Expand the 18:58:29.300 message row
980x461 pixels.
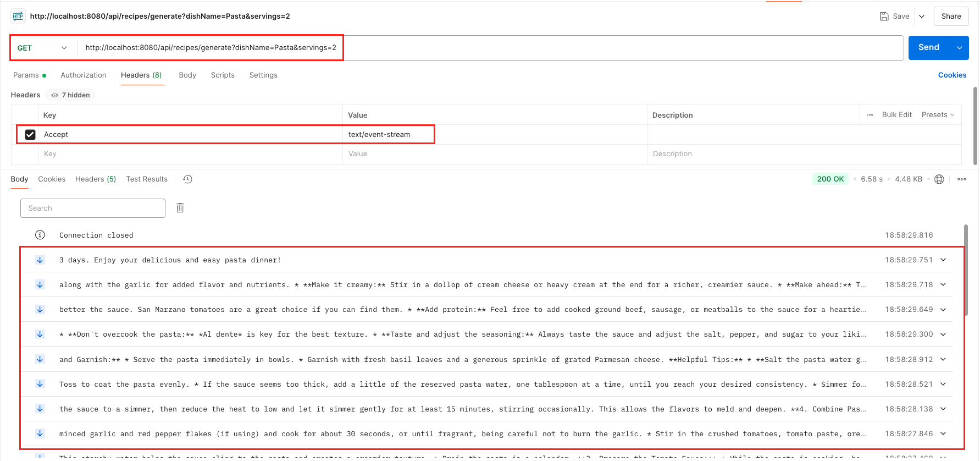[x=943, y=334]
